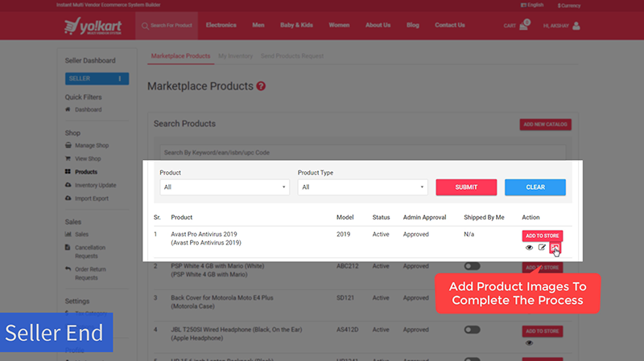Switch to My Inventory tab
Image resolution: width=644 pixels, height=361 pixels.
[x=235, y=56]
